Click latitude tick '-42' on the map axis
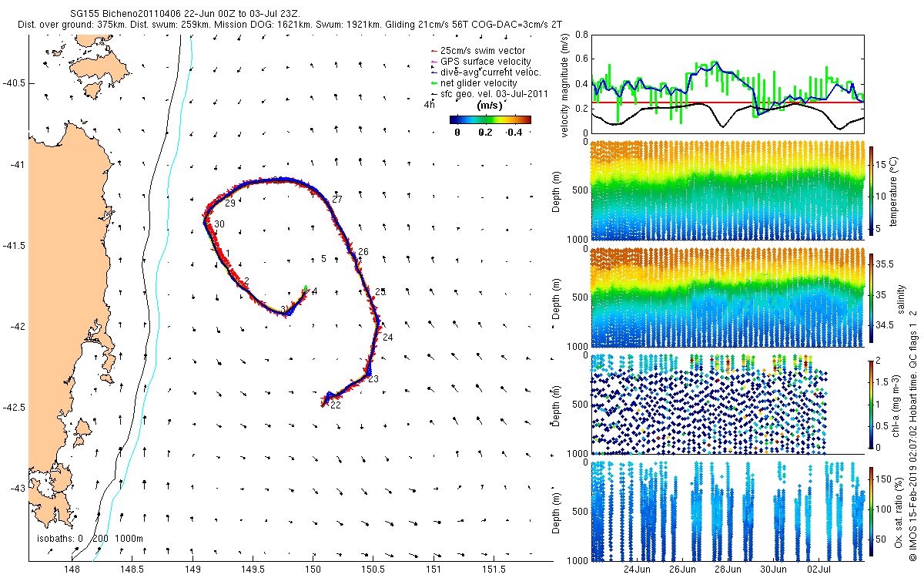Screen dimensions: 924x578 [x=17, y=326]
